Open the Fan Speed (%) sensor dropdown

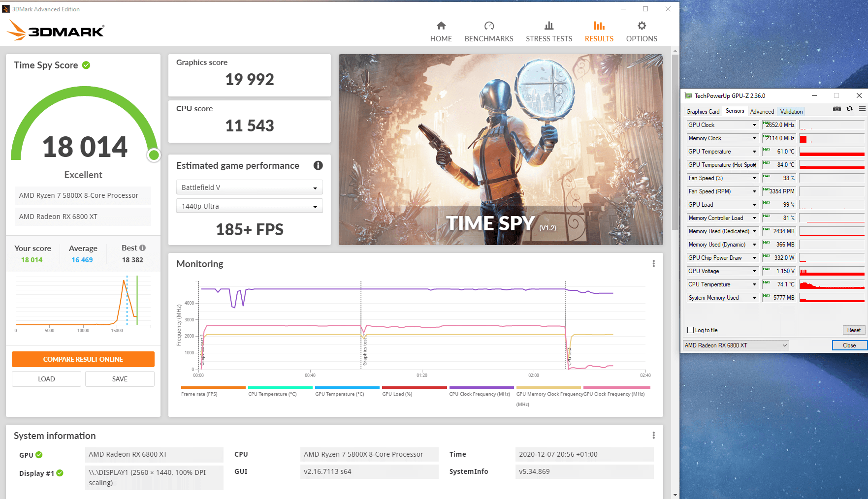coord(754,178)
